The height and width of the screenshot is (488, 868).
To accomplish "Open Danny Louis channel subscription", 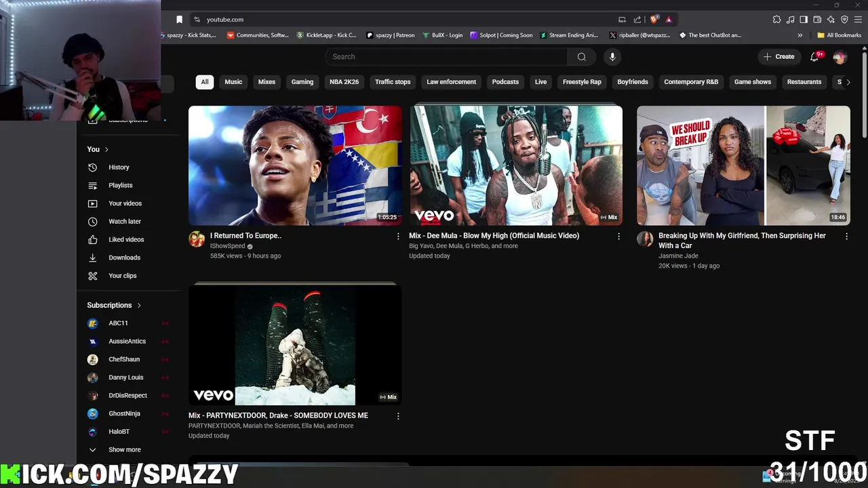I will [x=127, y=378].
